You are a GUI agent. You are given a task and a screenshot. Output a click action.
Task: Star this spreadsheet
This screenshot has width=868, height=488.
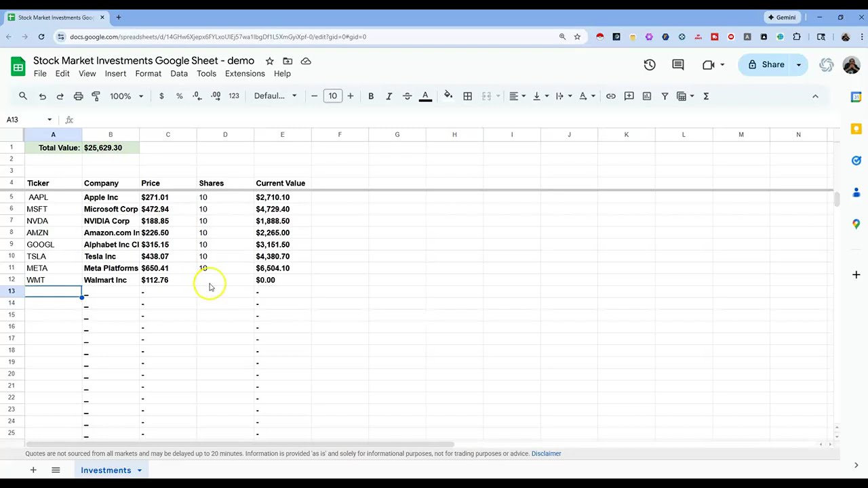[x=269, y=61]
